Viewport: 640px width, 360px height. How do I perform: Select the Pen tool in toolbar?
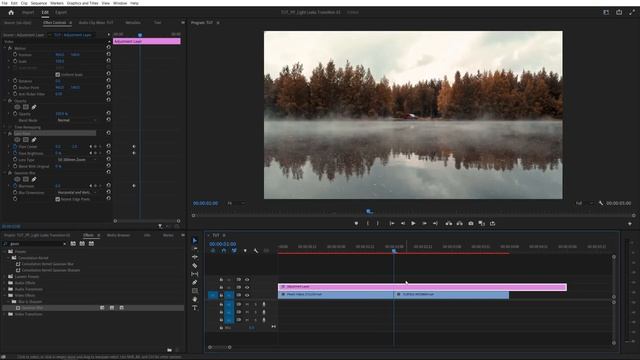(x=195, y=282)
